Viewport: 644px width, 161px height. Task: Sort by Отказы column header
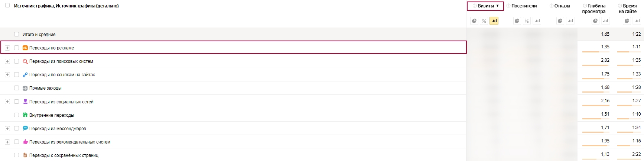coord(562,6)
